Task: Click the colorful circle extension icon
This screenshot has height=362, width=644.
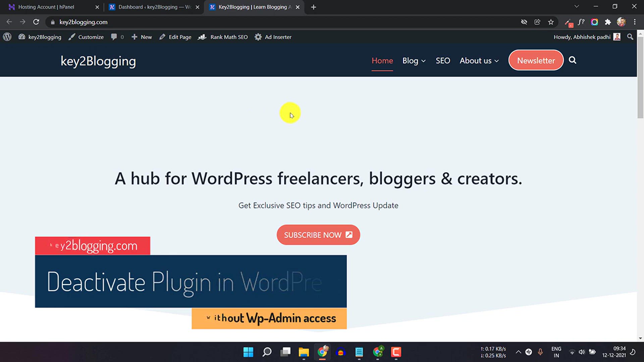Action: [x=594, y=22]
